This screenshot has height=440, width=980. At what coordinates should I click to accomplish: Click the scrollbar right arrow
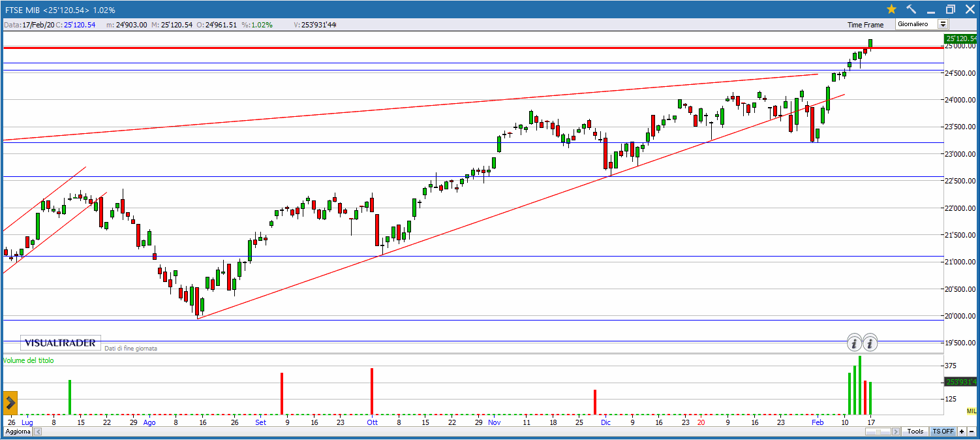(x=897, y=432)
